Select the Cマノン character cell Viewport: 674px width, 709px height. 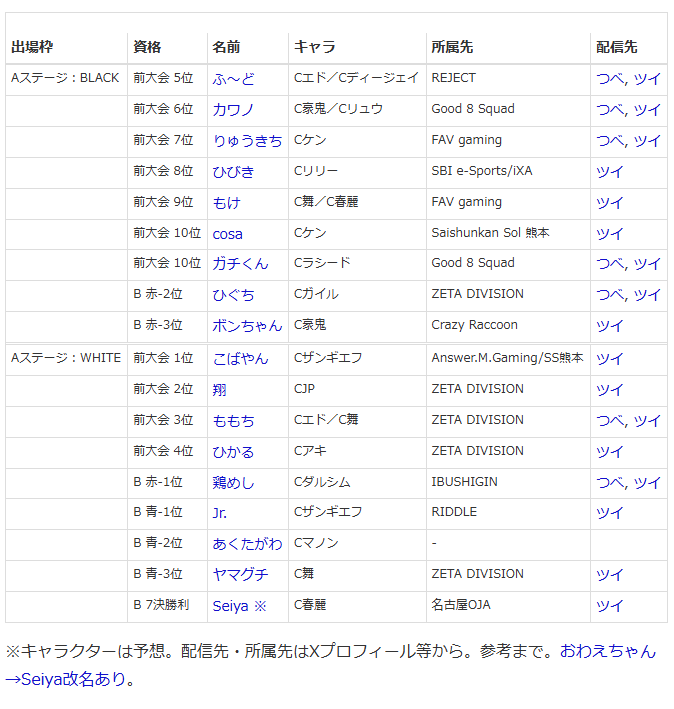(x=357, y=543)
